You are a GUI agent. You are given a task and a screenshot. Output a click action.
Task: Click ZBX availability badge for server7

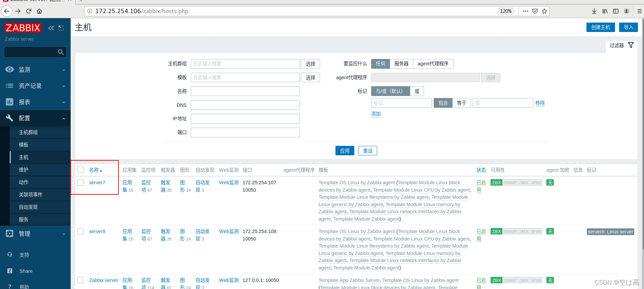click(496, 183)
